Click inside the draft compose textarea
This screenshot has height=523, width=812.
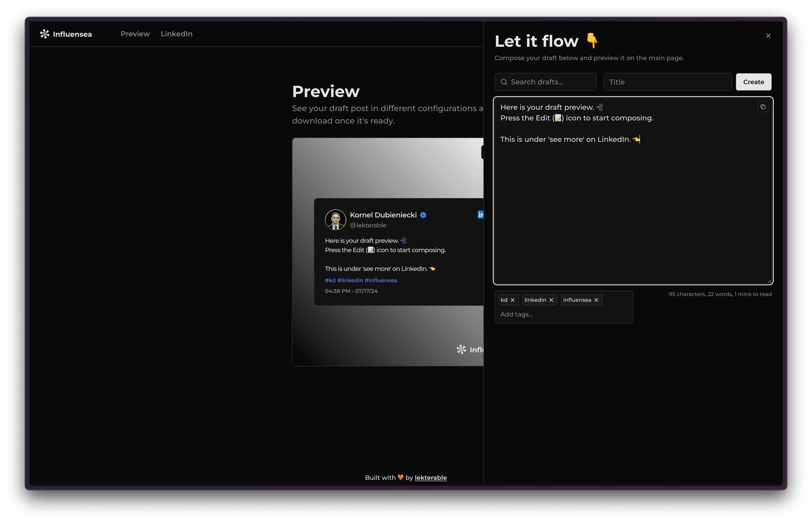pos(633,191)
